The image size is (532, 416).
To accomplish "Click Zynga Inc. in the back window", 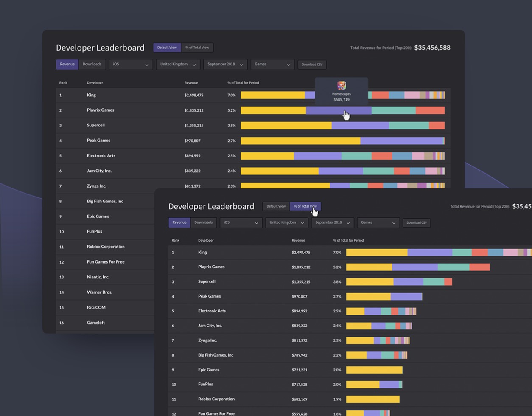I will (97, 186).
